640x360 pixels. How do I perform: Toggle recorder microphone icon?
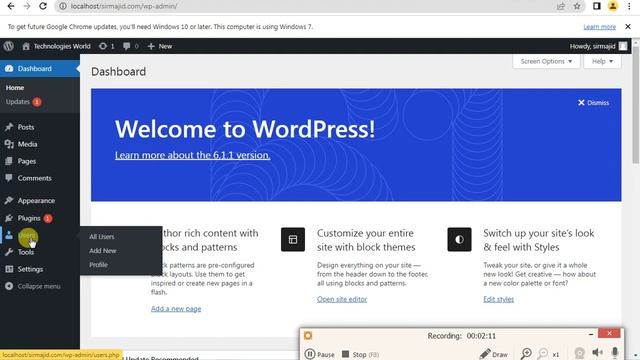[615, 353]
